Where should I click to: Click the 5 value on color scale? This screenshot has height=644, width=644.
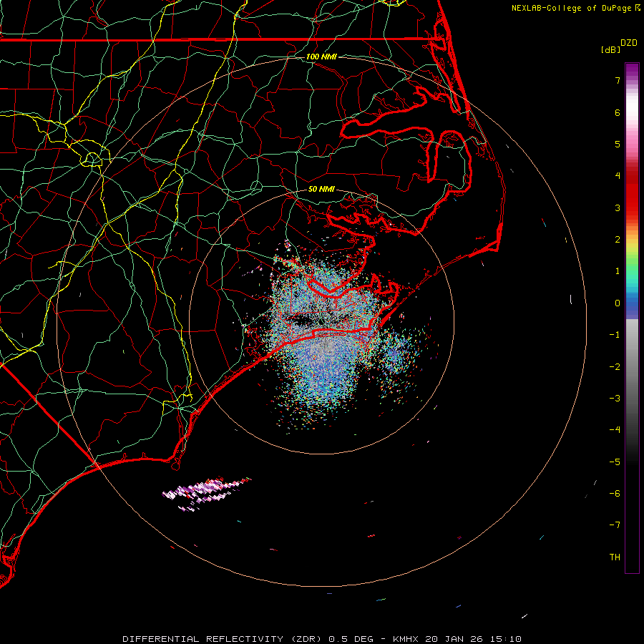tap(618, 144)
